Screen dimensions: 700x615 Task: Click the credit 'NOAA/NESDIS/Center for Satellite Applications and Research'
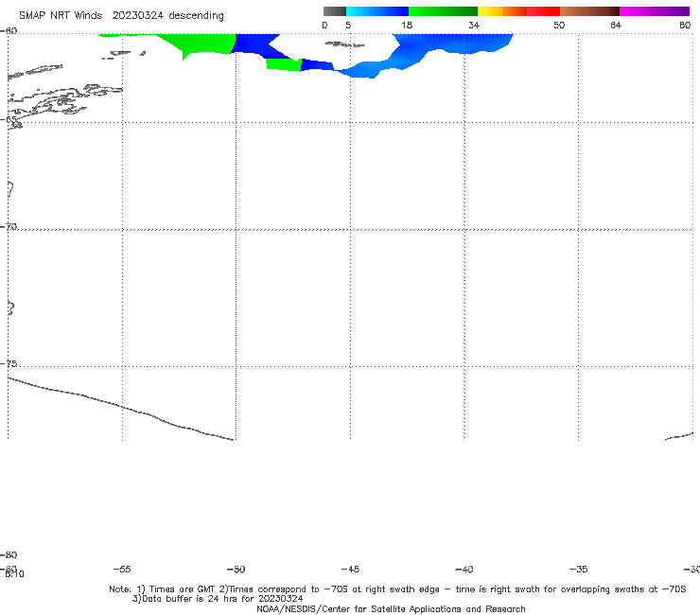coord(391,608)
